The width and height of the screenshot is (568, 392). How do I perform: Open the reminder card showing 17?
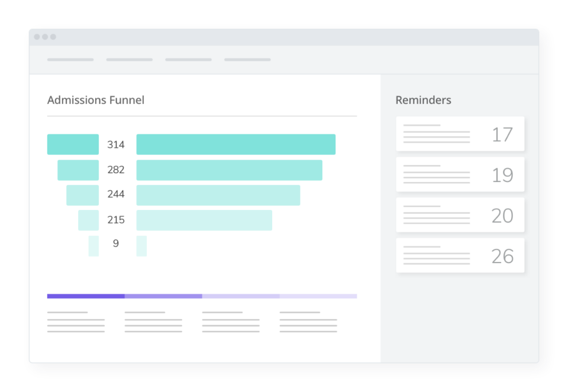pyautogui.click(x=460, y=134)
